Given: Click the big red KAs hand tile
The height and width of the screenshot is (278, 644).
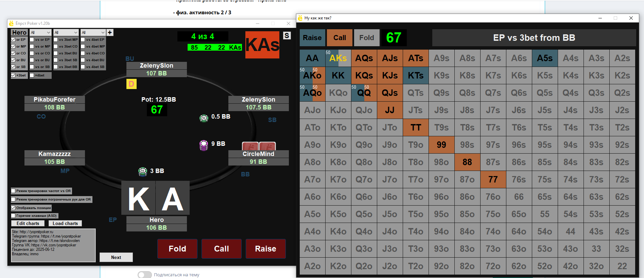Looking at the screenshot, I should (x=262, y=45).
